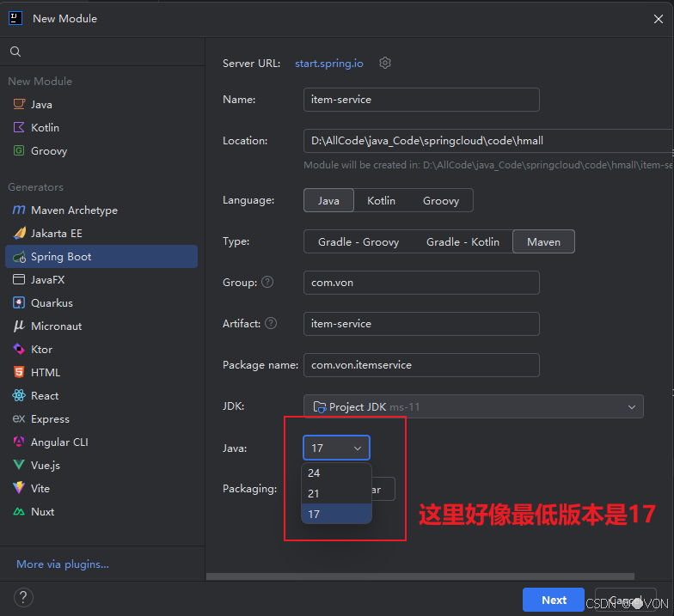Set language to Groovy
674x616 pixels.
(x=441, y=200)
